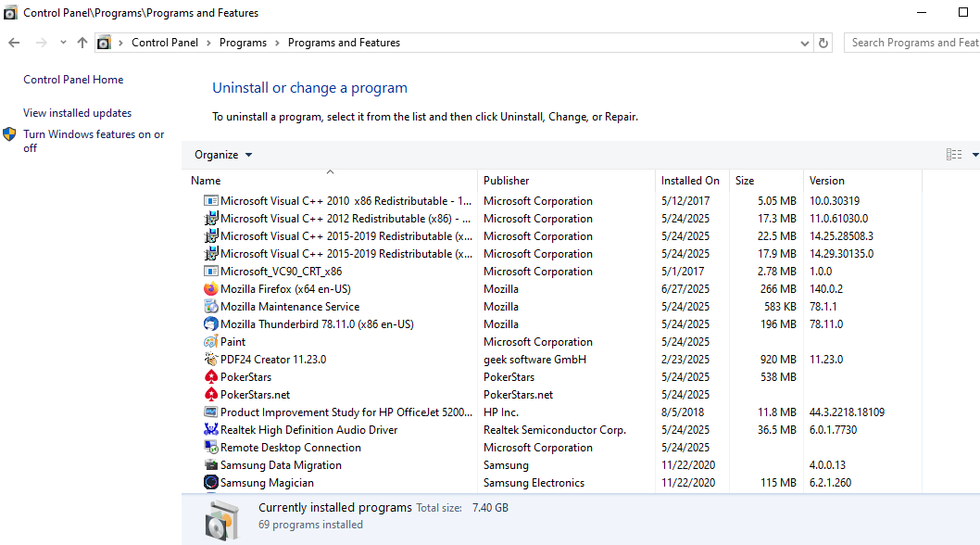Sort by Version column header

827,180
